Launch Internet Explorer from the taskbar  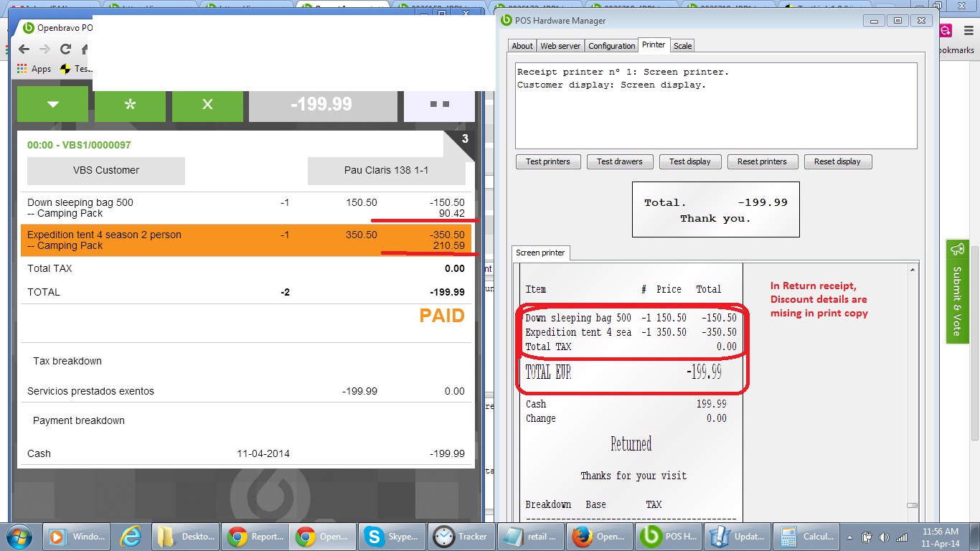pyautogui.click(x=131, y=536)
